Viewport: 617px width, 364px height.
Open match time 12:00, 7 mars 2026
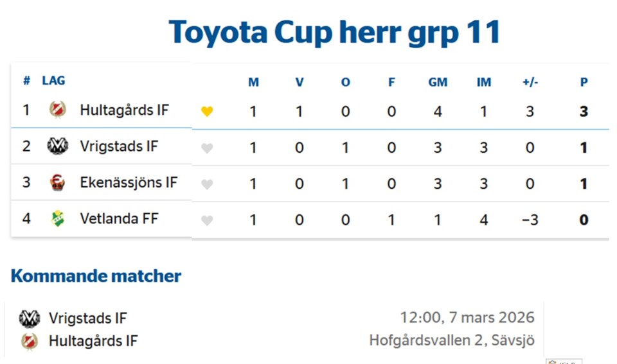467,318
